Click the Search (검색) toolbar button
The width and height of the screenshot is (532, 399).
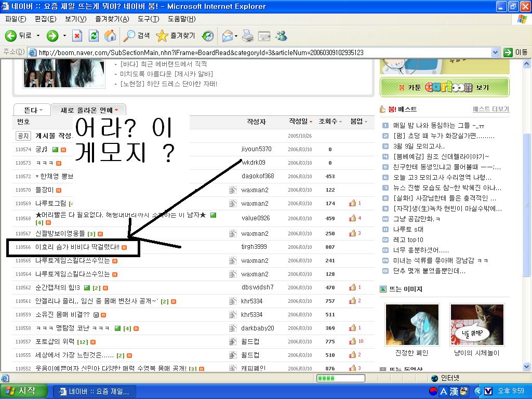[x=137, y=36]
